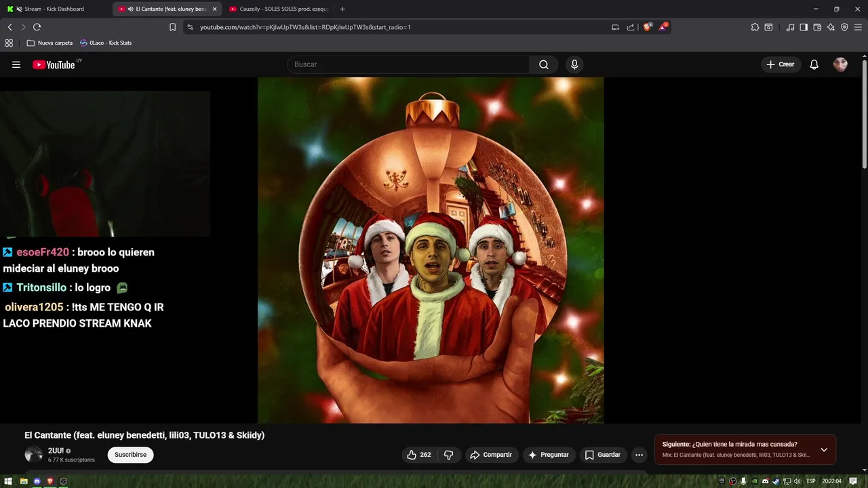The height and width of the screenshot is (488, 868).
Task: Toggle the browser sidebar panel
Action: 804,27
